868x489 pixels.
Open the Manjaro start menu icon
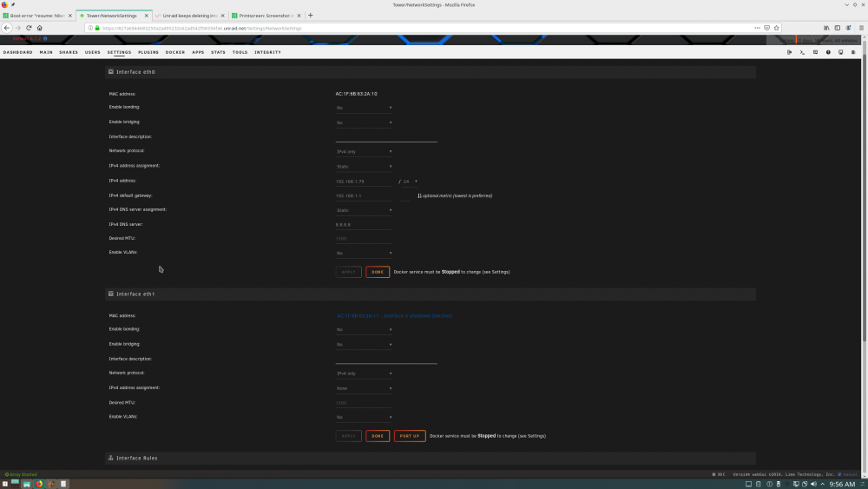click(x=5, y=484)
